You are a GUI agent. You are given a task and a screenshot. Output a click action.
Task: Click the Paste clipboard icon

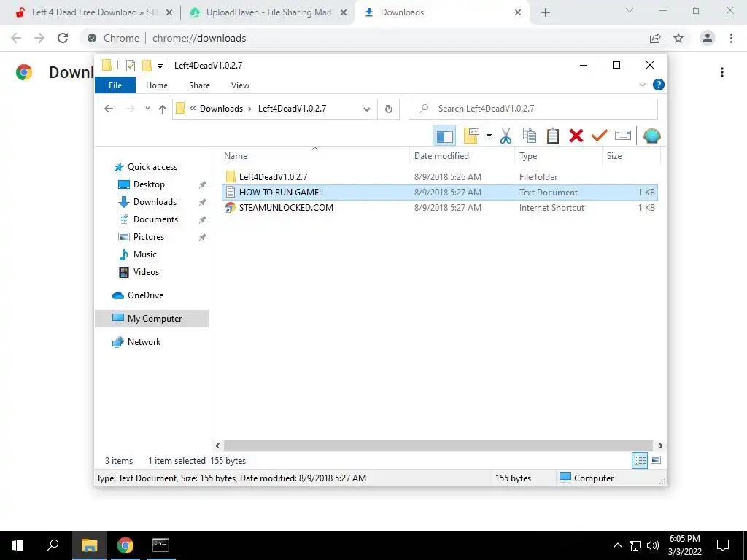(553, 136)
